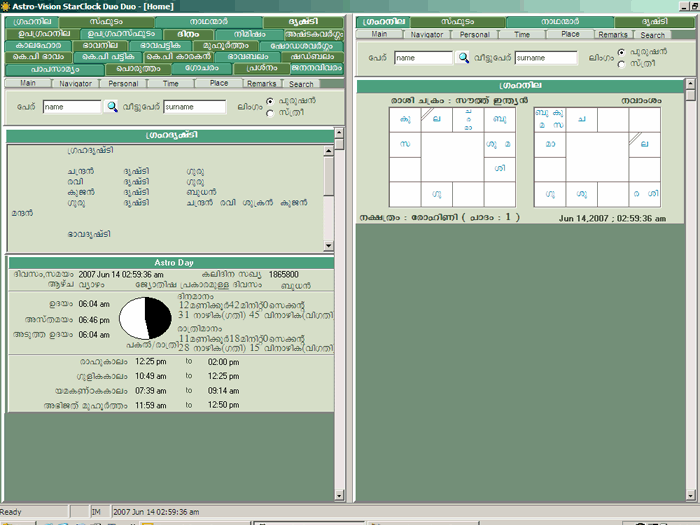This screenshot has height=525, width=700.
Task: Select സ്ത്രീ radio button in right panel
Action: click(x=621, y=64)
